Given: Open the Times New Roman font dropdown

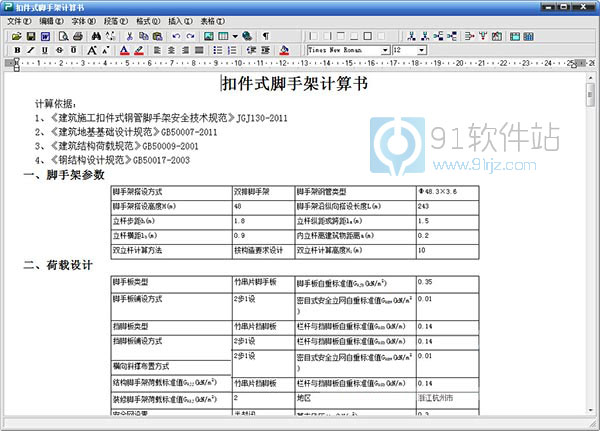Looking at the screenshot, I should (385, 50).
